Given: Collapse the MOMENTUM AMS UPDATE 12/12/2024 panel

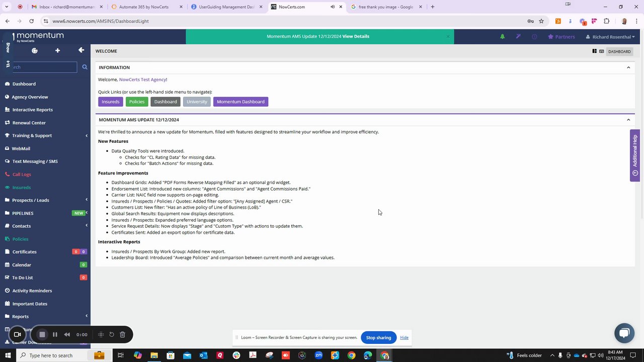Looking at the screenshot, I should point(628,120).
